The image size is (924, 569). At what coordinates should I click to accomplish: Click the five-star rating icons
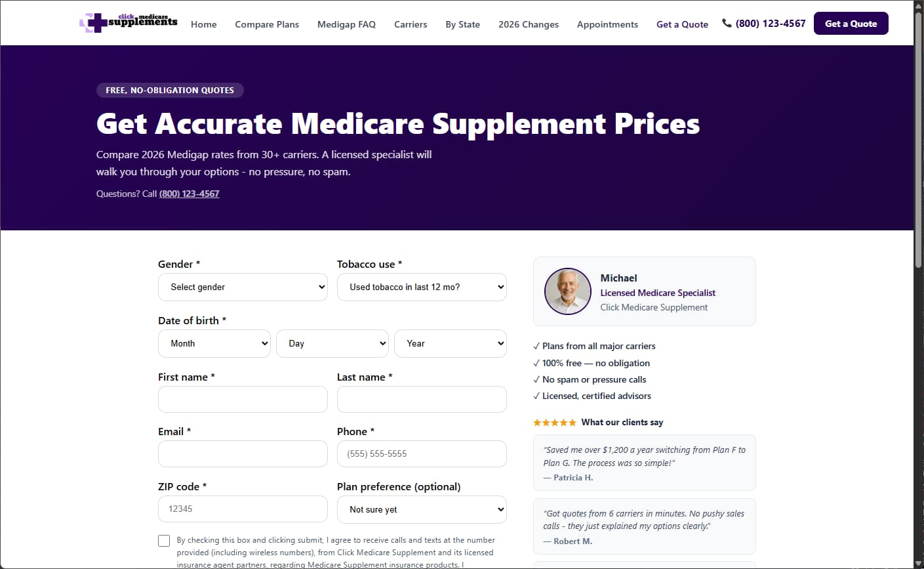pos(555,423)
